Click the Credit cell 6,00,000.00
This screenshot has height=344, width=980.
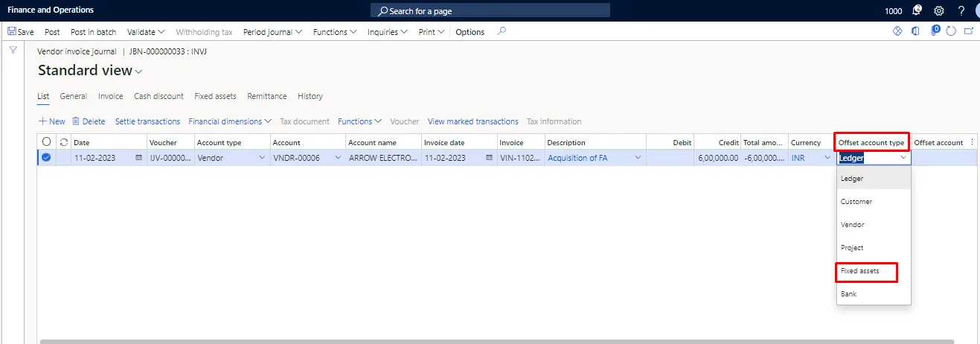click(x=717, y=158)
